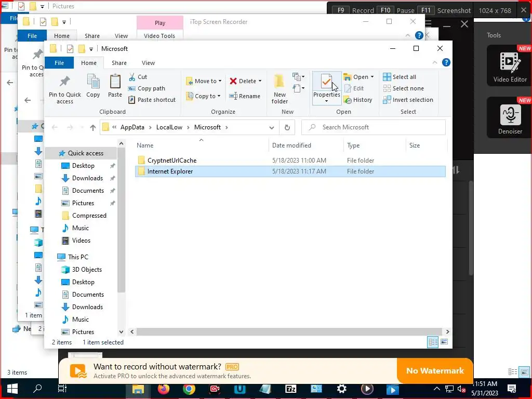
Task: Switch to the Share ribbon tab
Action: pos(119,63)
